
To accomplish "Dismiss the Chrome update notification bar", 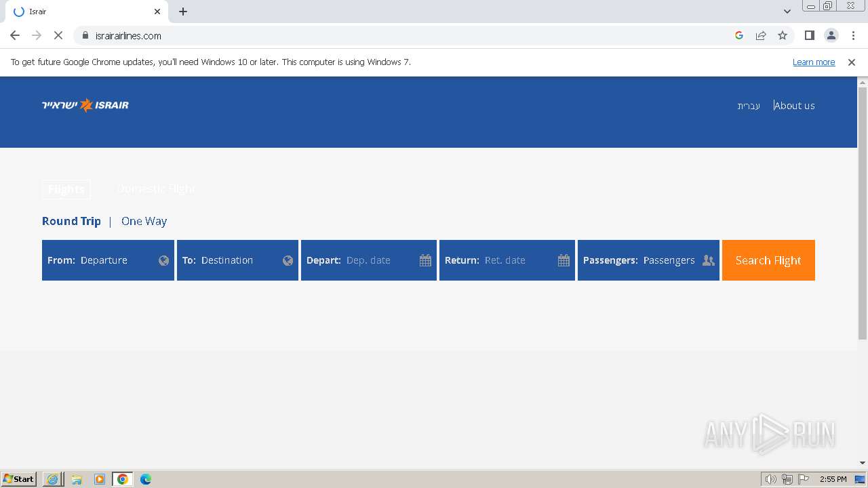I will coord(852,62).
